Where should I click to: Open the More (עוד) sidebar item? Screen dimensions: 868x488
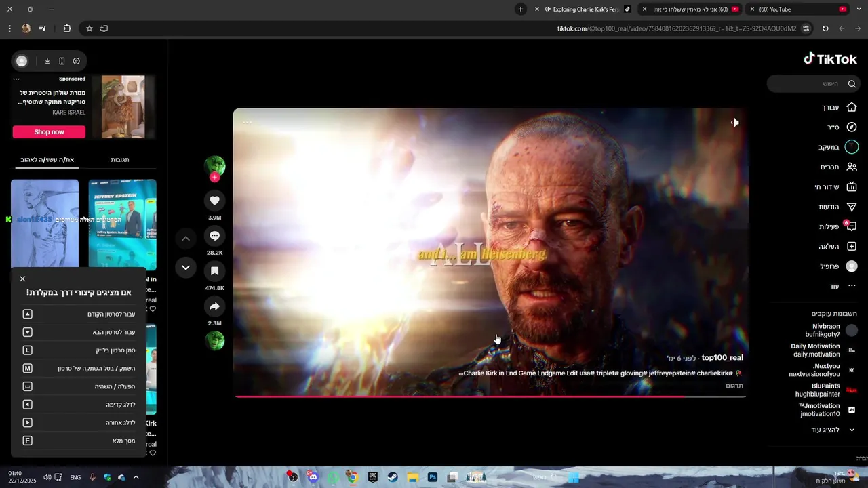pyautogui.click(x=842, y=286)
